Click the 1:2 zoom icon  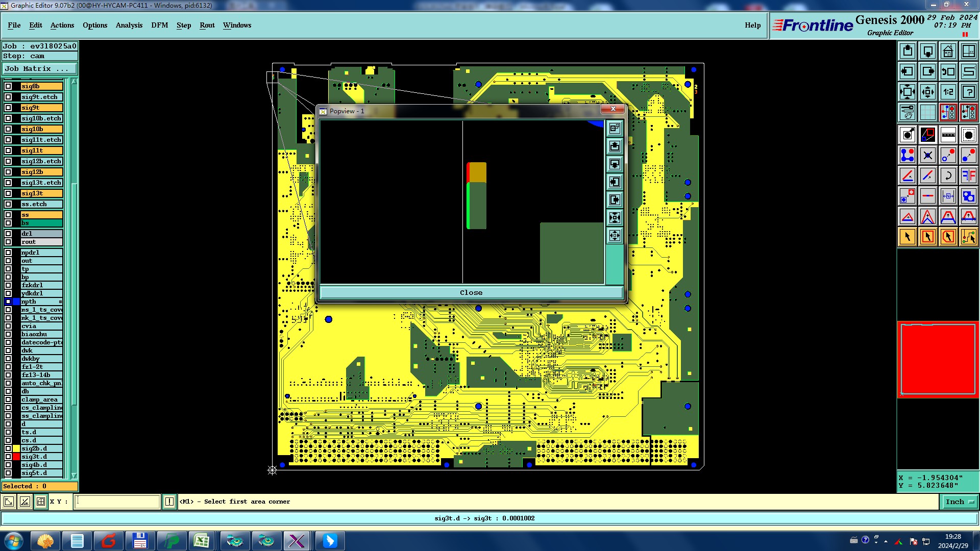tap(948, 92)
